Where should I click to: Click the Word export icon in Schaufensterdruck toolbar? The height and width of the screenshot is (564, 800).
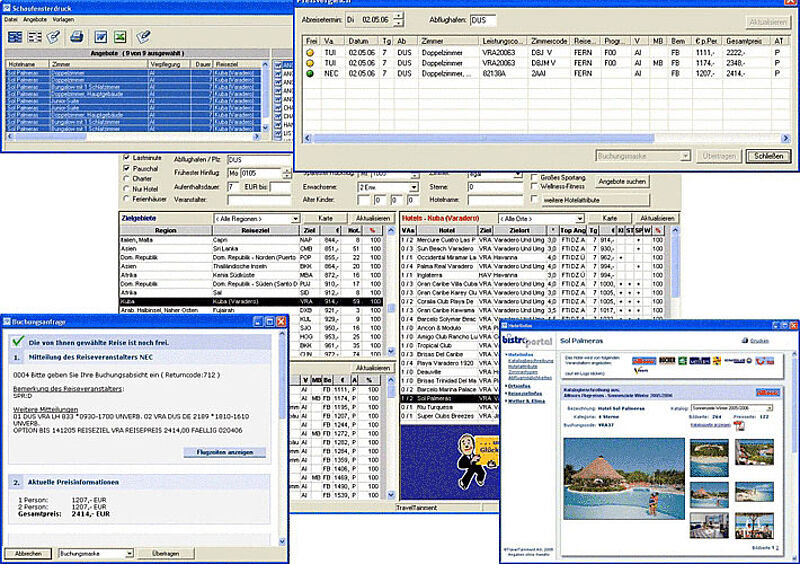point(101,37)
